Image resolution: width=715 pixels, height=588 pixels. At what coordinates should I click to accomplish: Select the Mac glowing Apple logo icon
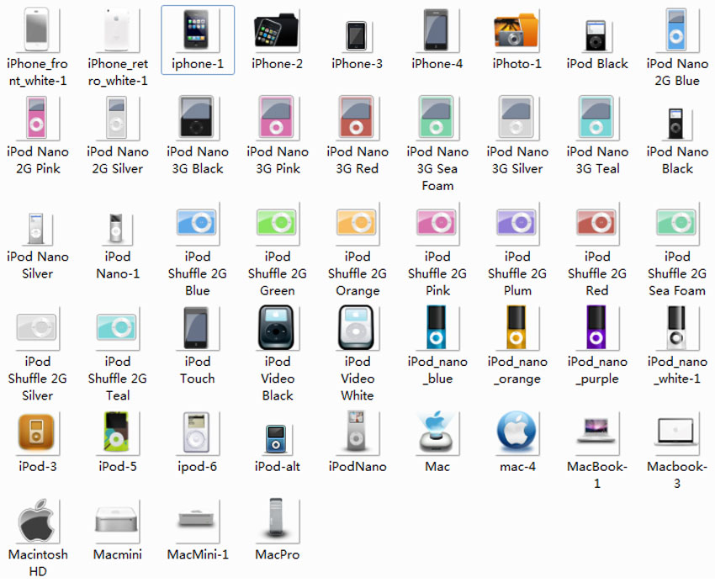click(x=437, y=432)
